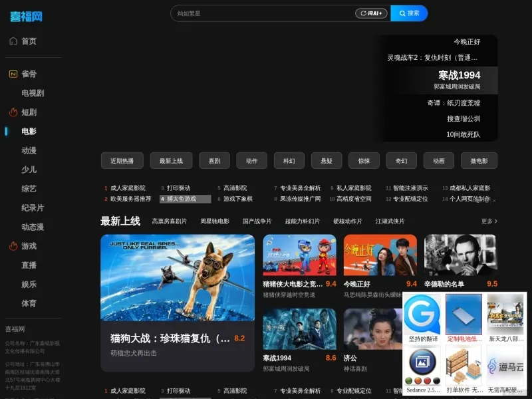
Task: Choose 寒战1994 in the banner list
Action: (459, 75)
